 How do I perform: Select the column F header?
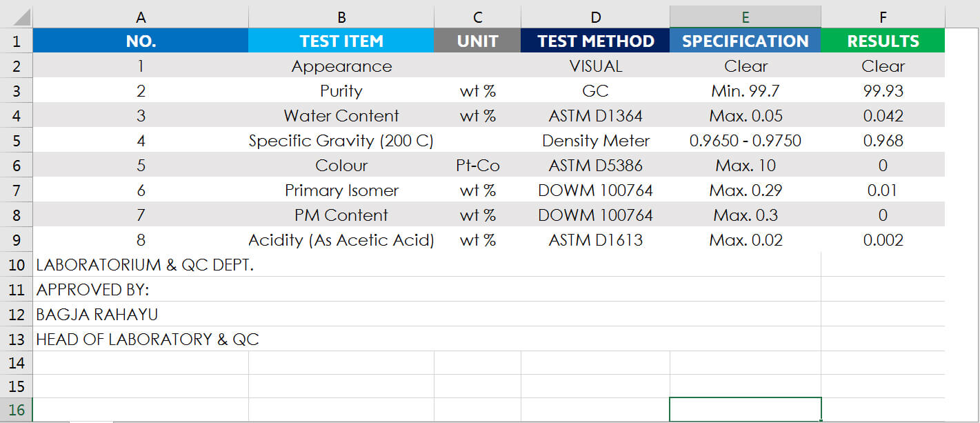tap(883, 17)
